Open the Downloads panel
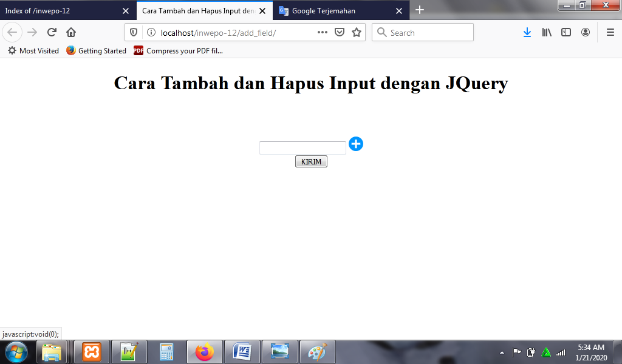Image resolution: width=622 pixels, height=364 pixels. coord(527,33)
